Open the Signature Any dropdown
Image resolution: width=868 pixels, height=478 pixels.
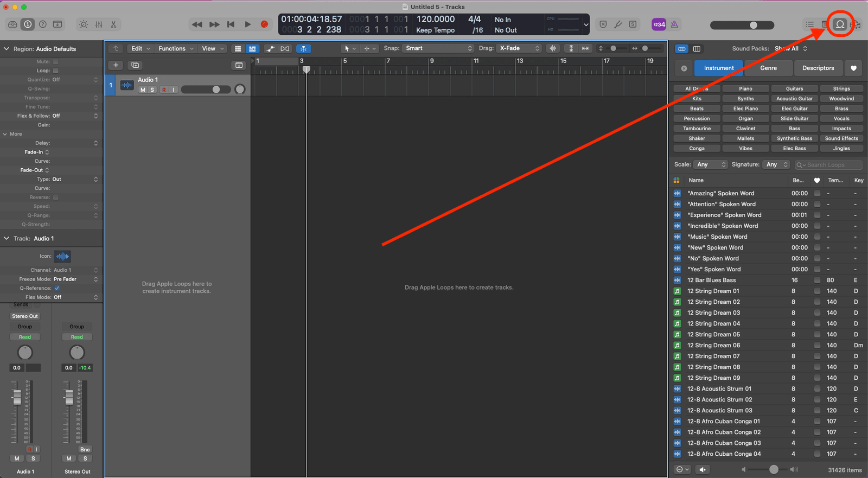[776, 164]
